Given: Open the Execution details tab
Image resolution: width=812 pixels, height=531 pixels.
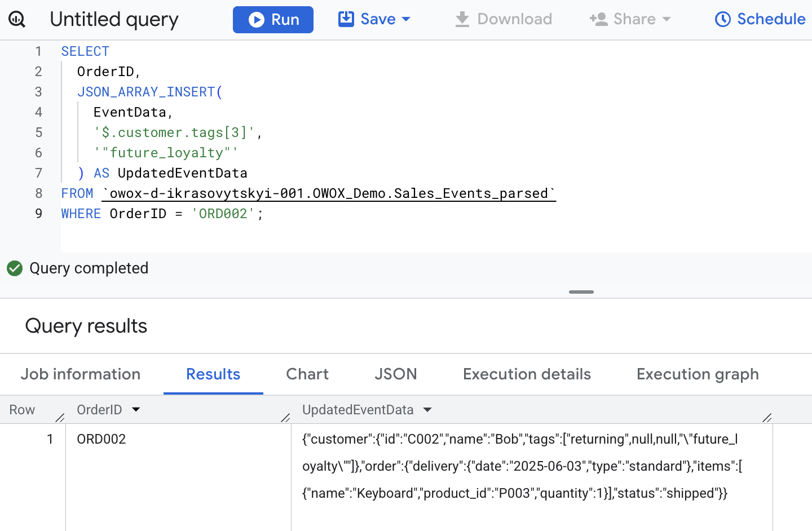Looking at the screenshot, I should [527, 374].
